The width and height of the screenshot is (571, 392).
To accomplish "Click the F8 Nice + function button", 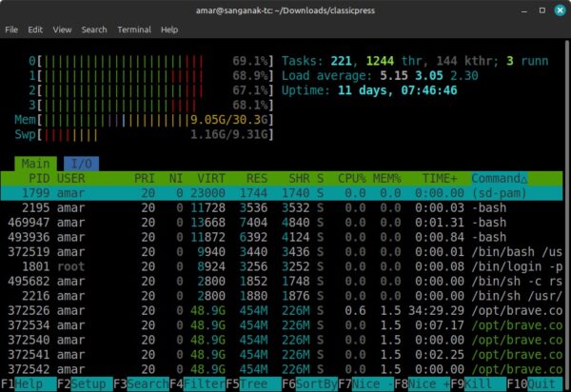I will pos(423,384).
